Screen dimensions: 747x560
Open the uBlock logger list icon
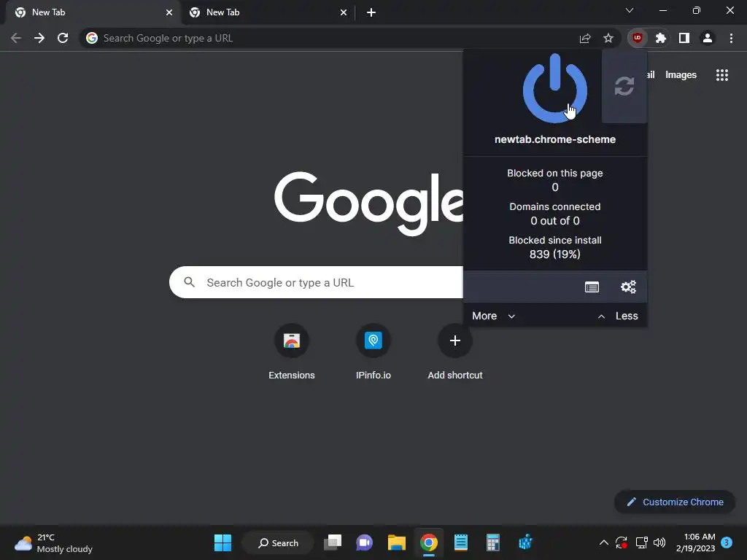pos(592,287)
